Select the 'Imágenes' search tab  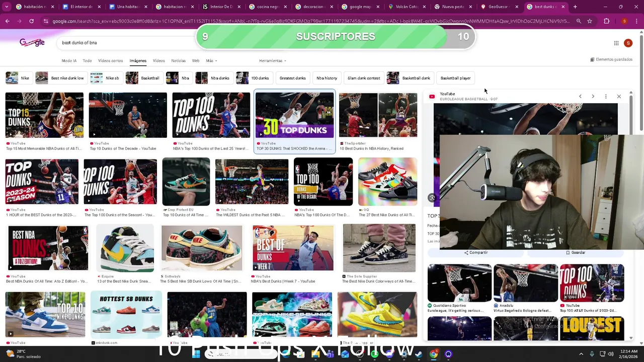point(138,61)
